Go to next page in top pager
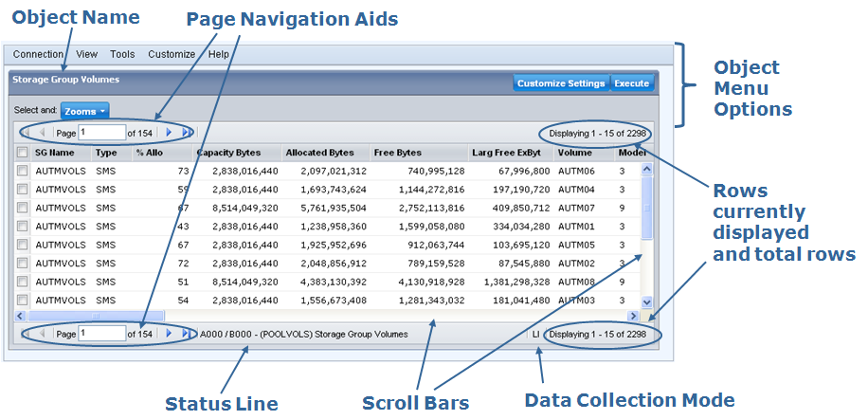 click(169, 133)
